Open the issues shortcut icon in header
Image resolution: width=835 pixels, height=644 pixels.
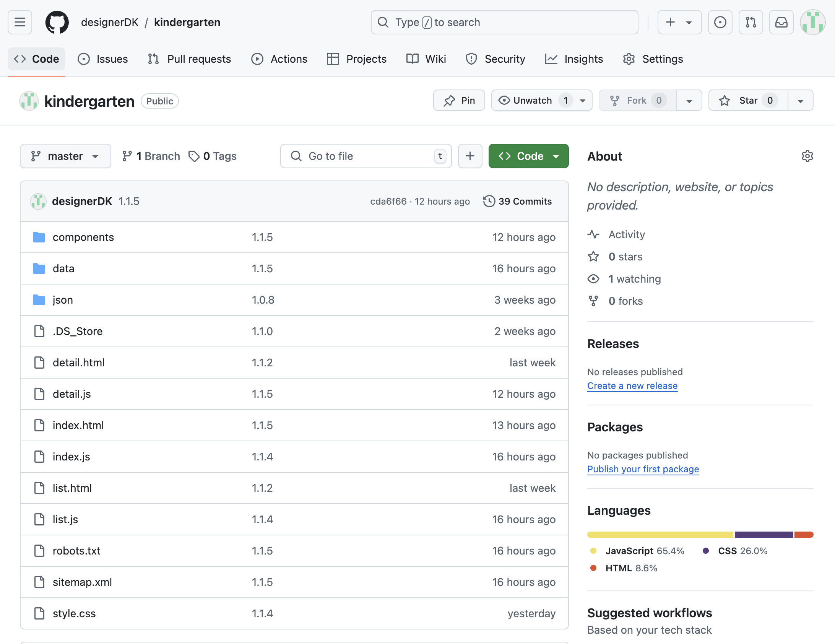click(720, 22)
